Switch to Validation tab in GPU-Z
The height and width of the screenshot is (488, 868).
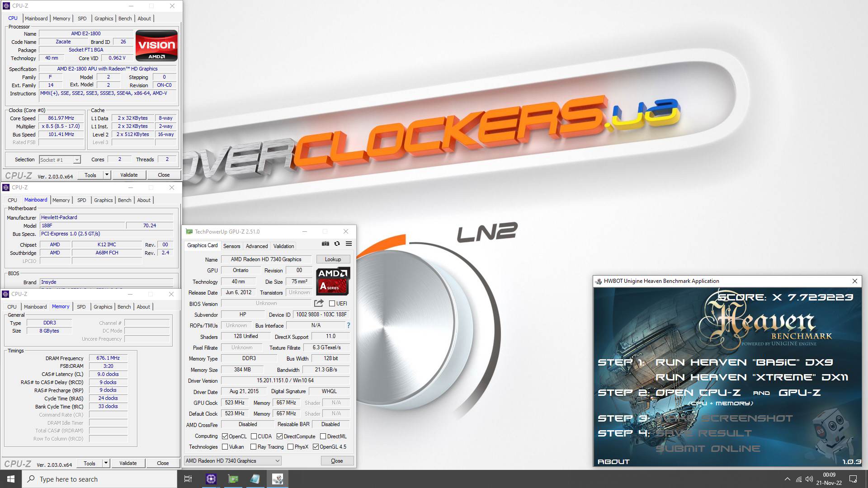point(283,246)
